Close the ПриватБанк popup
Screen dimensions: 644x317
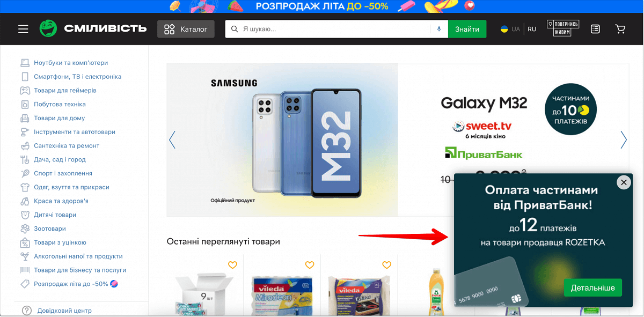[624, 182]
